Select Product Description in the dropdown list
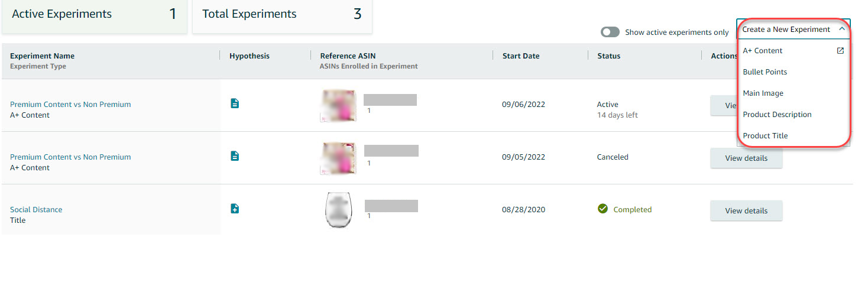The height and width of the screenshot is (292, 868). 777,115
